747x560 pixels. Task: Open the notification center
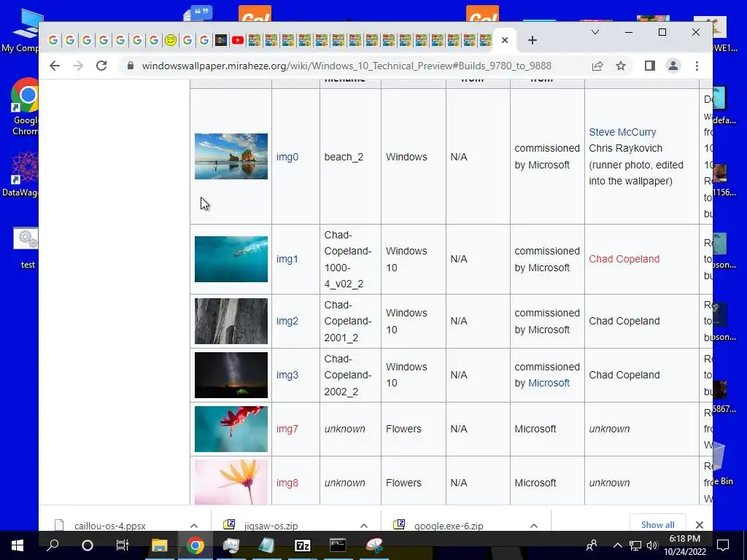coord(723,545)
